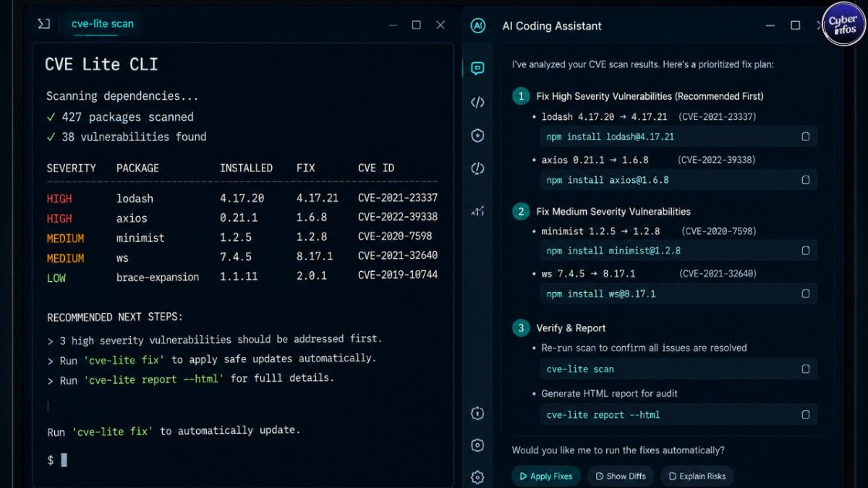Screen dimensions: 868x488
Task: Click the FIX column header
Action: point(305,168)
